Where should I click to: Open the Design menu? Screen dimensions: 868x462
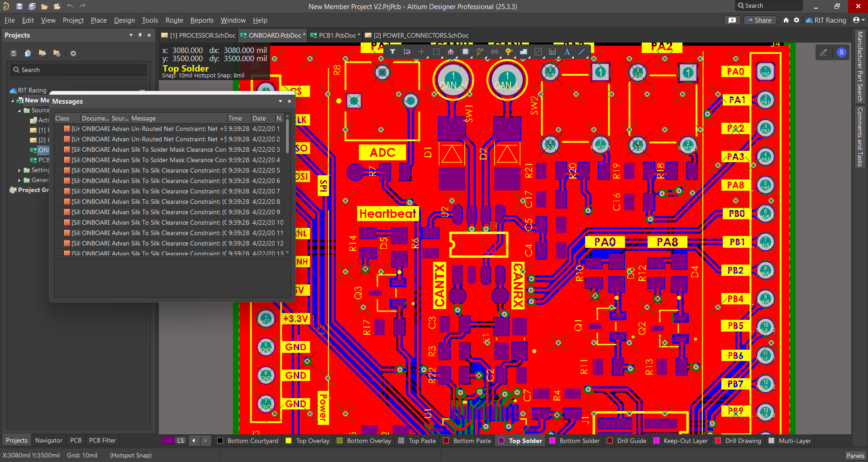tap(124, 20)
